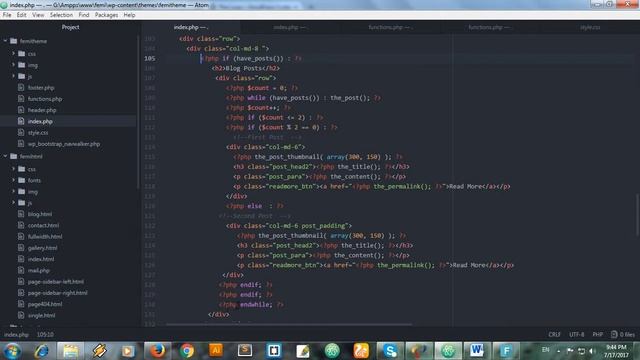Click the femitheme folder icon
The image size is (640, 360).
[x=13, y=41]
